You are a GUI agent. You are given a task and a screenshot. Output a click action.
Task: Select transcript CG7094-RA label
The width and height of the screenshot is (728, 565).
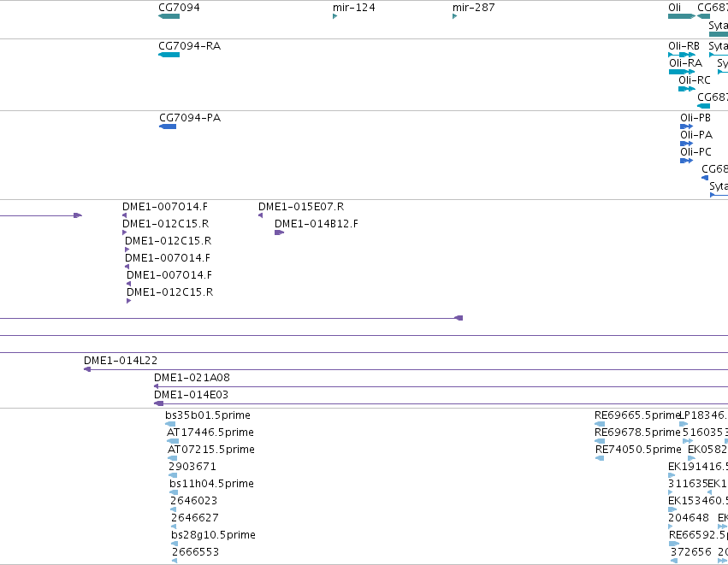point(189,46)
